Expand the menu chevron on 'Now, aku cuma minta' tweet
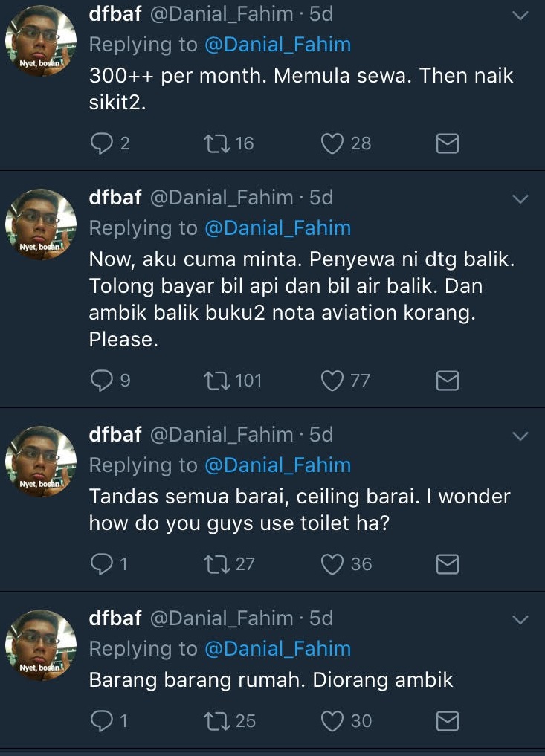Screen dimensions: 545x756 click(x=520, y=198)
